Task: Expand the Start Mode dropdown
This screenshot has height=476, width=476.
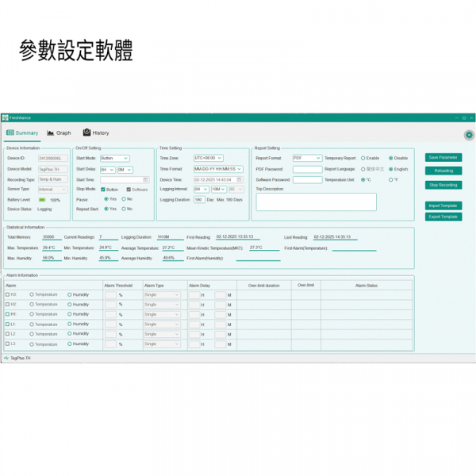Action: coord(114,158)
